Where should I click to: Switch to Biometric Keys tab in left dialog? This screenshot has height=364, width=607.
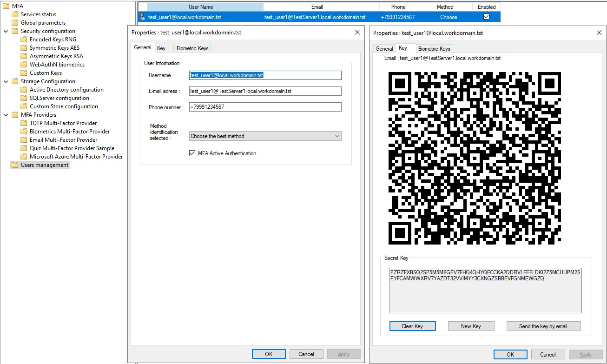[192, 48]
